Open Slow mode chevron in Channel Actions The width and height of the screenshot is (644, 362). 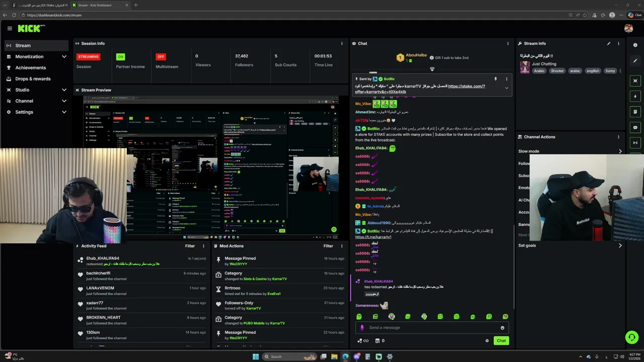tap(620, 151)
